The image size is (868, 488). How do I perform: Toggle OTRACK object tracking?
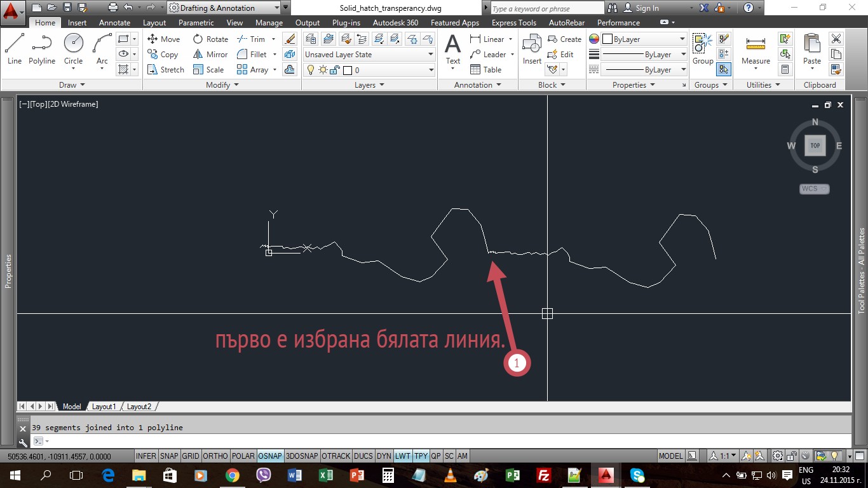click(336, 456)
